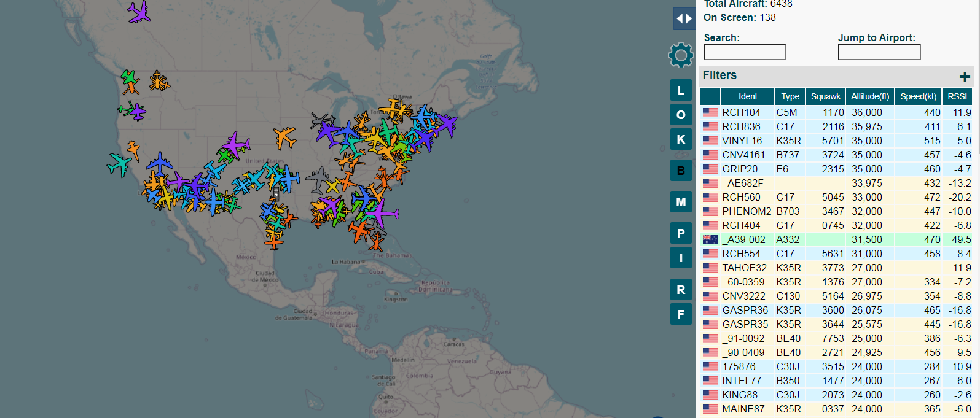Toggle the sidebar with the double-arrow button
The image size is (980, 418).
[684, 18]
